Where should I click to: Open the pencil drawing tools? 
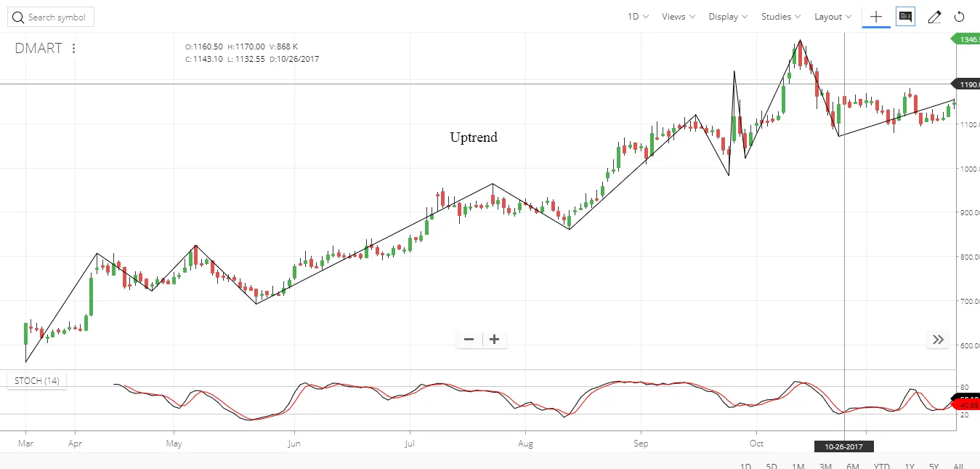[935, 17]
